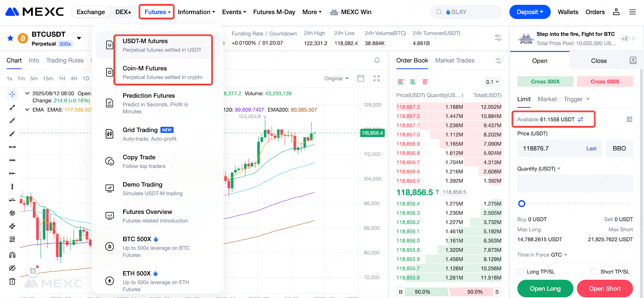The height and width of the screenshot is (298, 644).
Task: Click the quantity percentage slider handle
Action: click(522, 204)
